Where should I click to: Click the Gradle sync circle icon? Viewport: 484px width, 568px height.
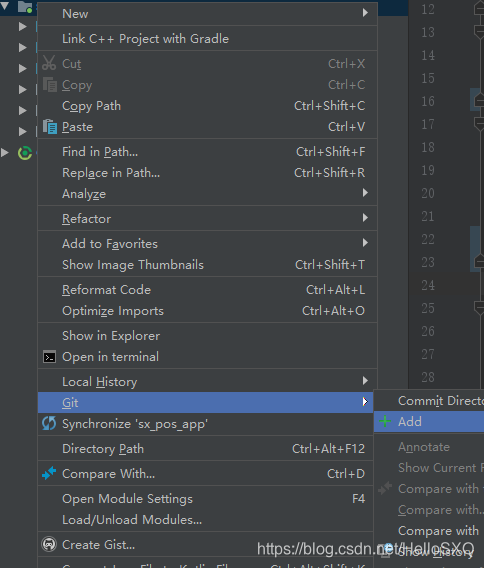pyautogui.click(x=25, y=153)
